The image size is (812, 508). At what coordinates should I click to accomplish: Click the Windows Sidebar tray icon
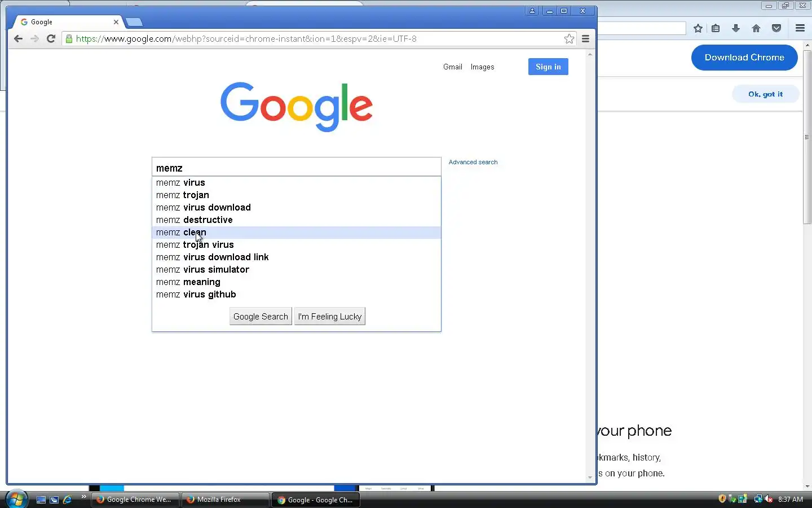[743, 499]
